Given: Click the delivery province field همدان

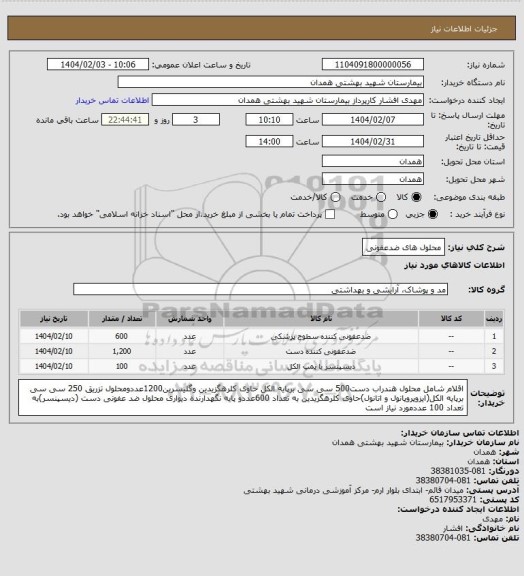Looking at the screenshot, I should [x=373, y=161].
